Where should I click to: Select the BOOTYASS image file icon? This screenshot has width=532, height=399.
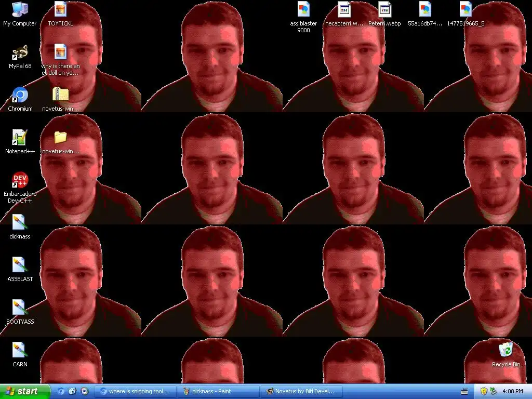[20, 308]
